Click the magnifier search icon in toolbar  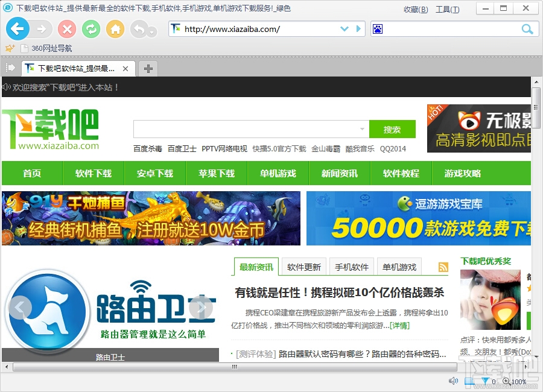point(527,29)
